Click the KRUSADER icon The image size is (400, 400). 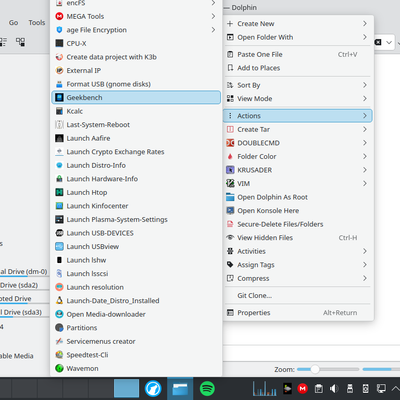[x=230, y=170]
